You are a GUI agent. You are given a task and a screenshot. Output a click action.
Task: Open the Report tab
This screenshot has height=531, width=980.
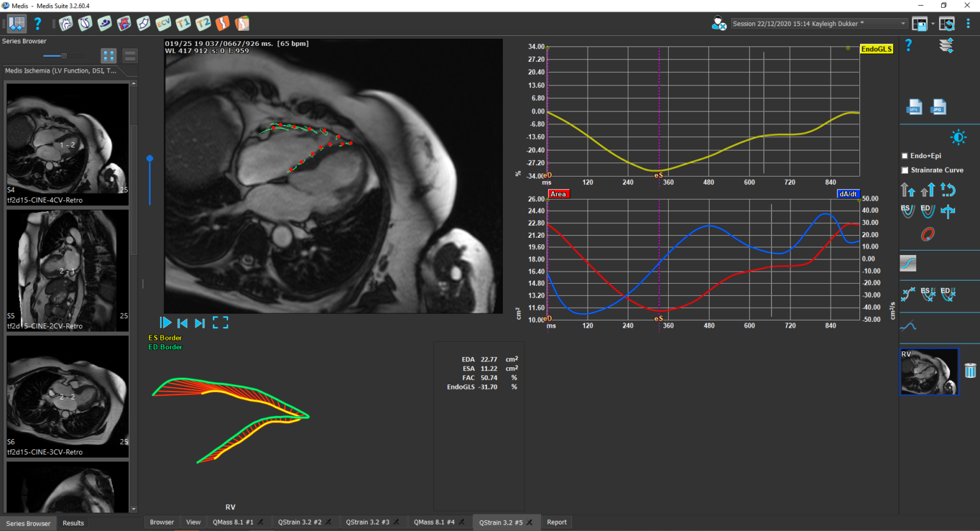[556, 522]
